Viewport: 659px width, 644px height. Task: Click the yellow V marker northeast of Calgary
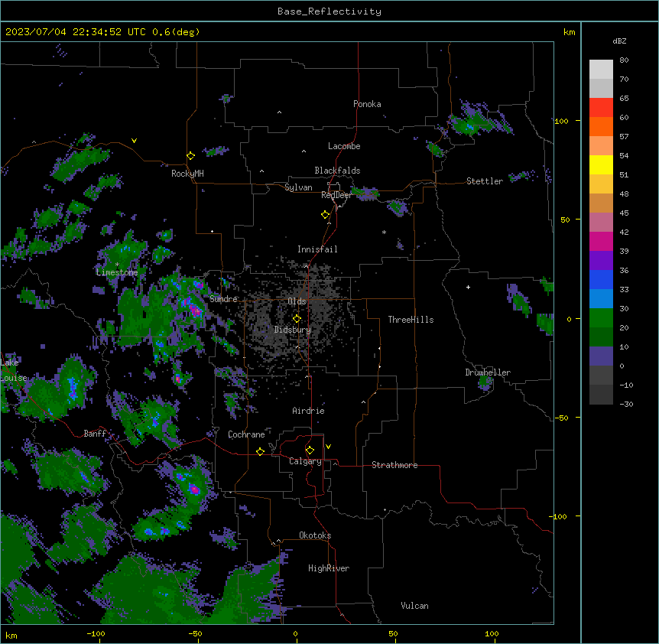pyautogui.click(x=328, y=447)
